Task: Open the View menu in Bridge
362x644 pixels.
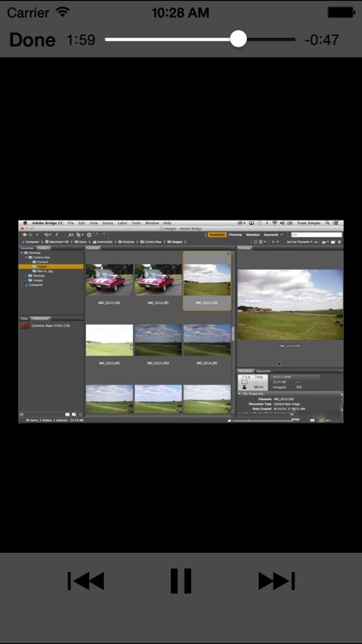Action: [94, 223]
